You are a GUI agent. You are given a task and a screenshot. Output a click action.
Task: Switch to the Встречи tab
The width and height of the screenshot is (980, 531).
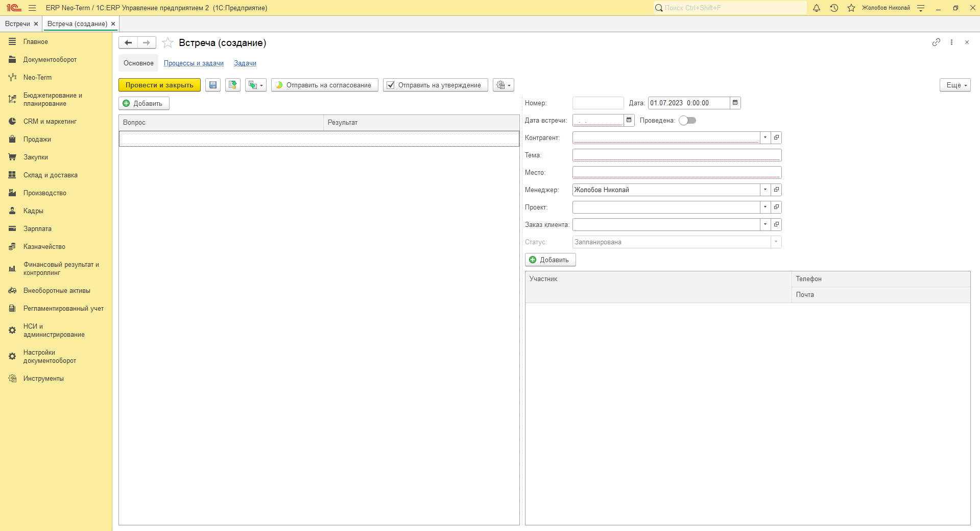pos(17,24)
